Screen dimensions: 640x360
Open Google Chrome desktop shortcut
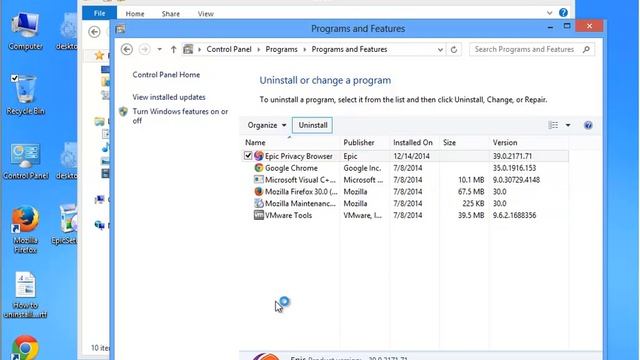pyautogui.click(x=25, y=348)
